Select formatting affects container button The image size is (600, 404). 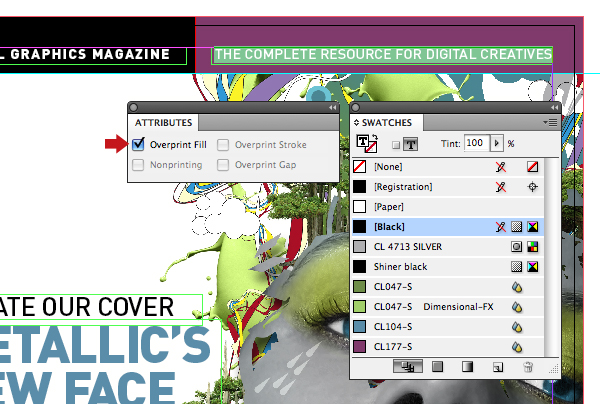tap(396, 145)
